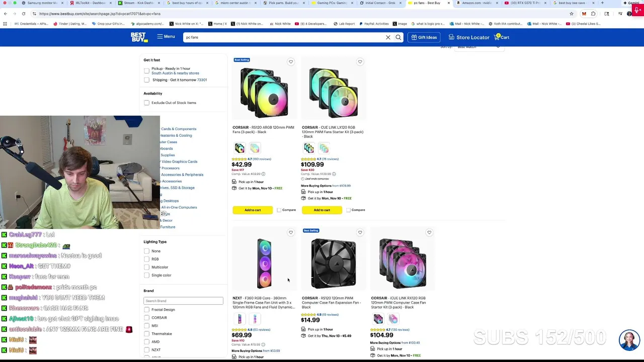Screen dimensions: 644x362
Task: Save the NZXT F360 fan via heart icon
Action: pyautogui.click(x=291, y=233)
